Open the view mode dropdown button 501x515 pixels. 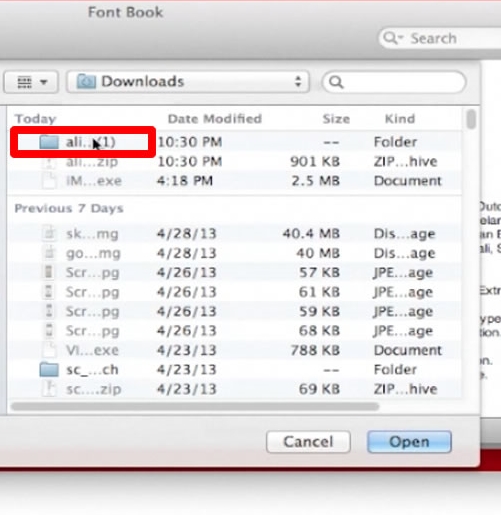[x=31, y=82]
